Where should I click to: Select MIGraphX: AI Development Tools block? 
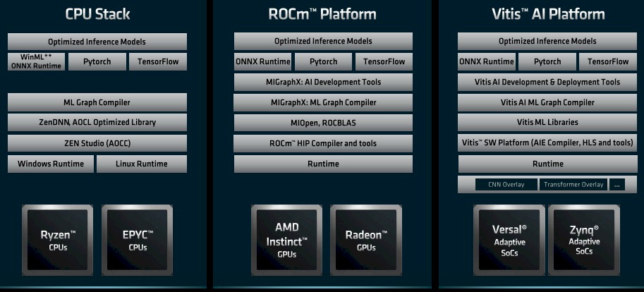[323, 82]
